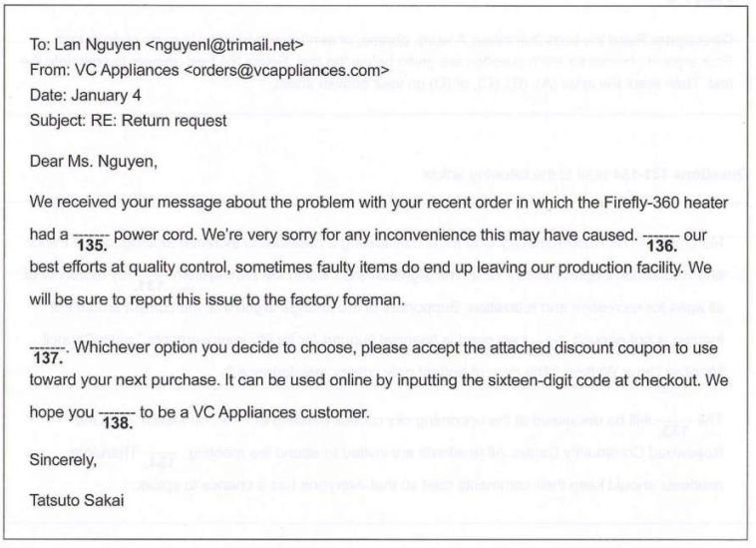Select the Date: January 4 line
The width and height of the screenshot is (756, 548).
click(86, 96)
